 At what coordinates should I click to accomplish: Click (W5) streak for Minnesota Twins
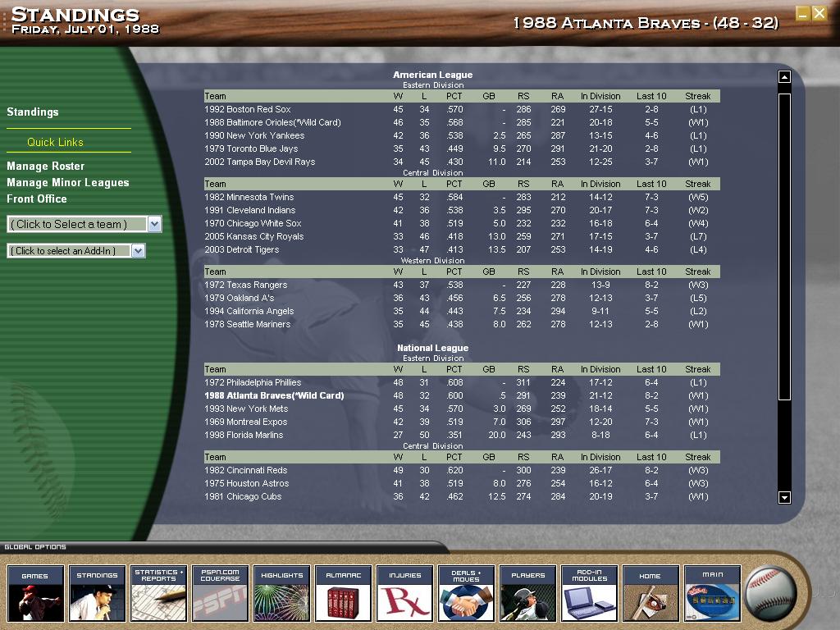pos(698,197)
